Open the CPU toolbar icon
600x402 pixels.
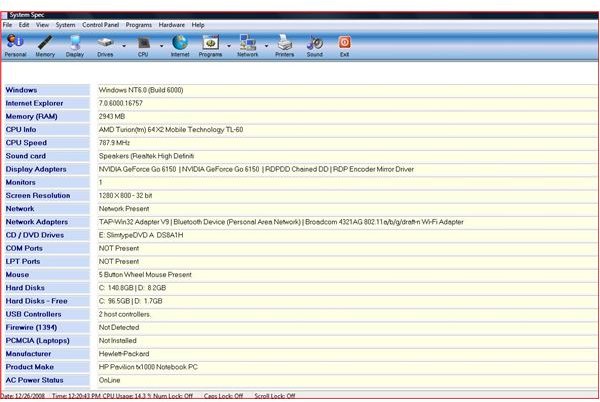pyautogui.click(x=143, y=46)
